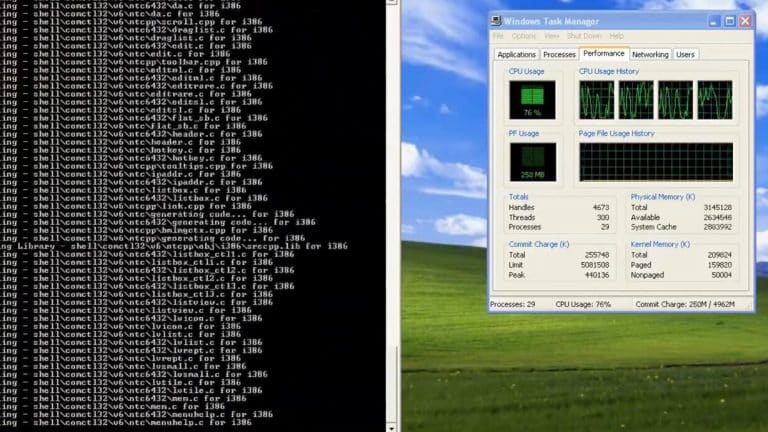Click the 'Page File Usage History' label
The image size is (768, 432).
616,133
